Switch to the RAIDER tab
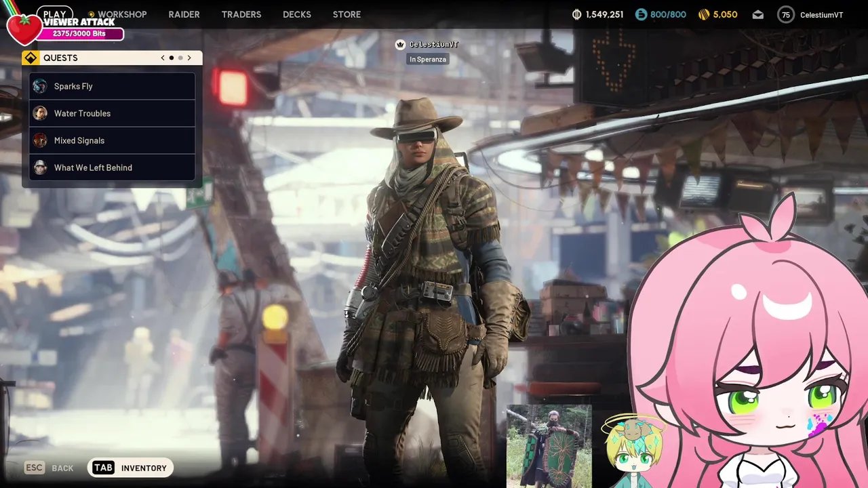The width and height of the screenshot is (868, 488). pos(184,14)
